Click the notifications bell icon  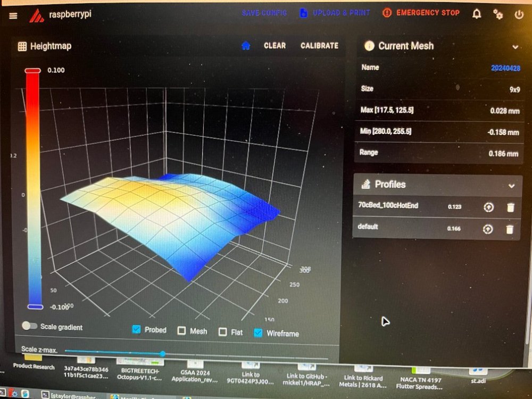pyautogui.click(x=477, y=14)
